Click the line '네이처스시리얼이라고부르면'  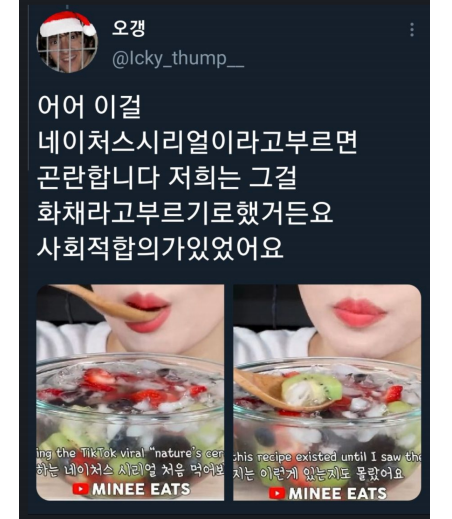pos(197,142)
